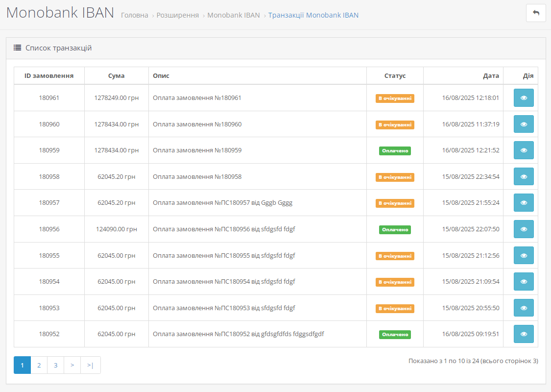Select order ID cell 180961
The image size is (551, 392).
click(x=49, y=98)
